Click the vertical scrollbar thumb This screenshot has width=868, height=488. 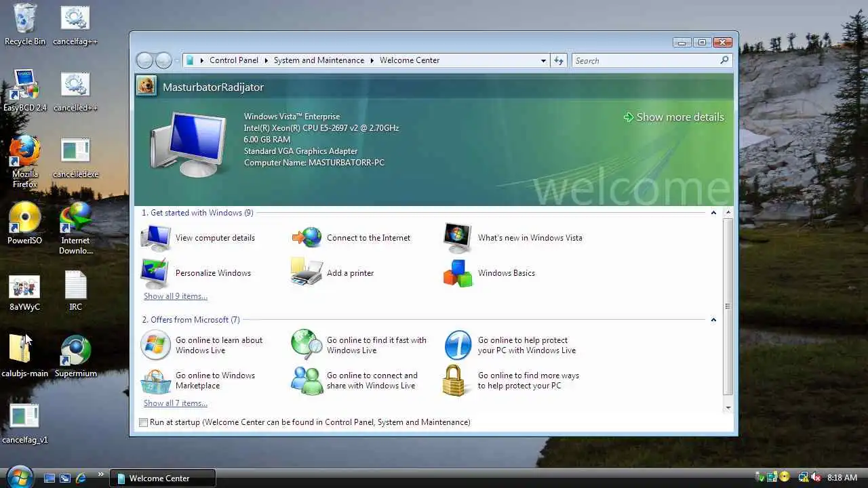point(728,306)
